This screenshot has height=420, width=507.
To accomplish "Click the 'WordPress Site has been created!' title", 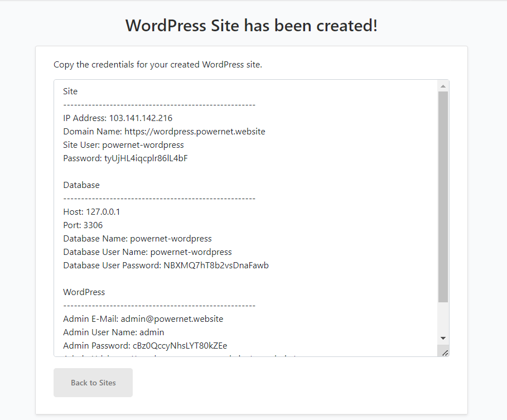I will (x=251, y=26).
